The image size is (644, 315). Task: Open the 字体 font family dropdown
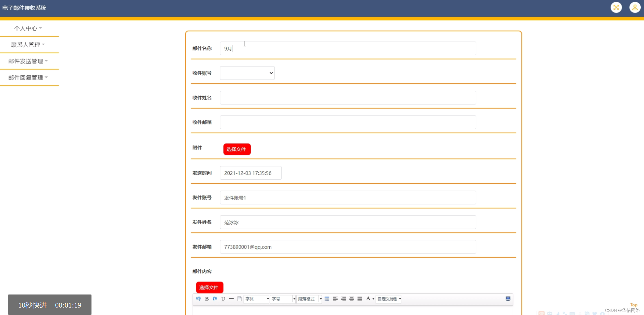coord(256,299)
